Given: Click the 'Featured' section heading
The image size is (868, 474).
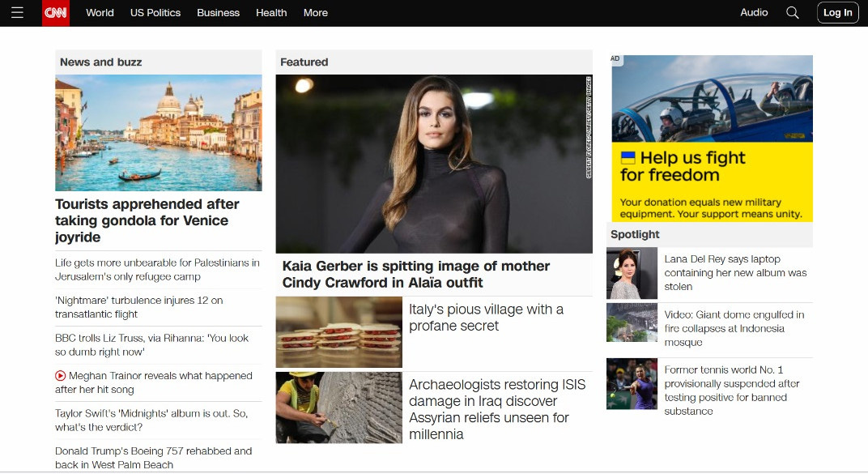Looking at the screenshot, I should (x=304, y=62).
